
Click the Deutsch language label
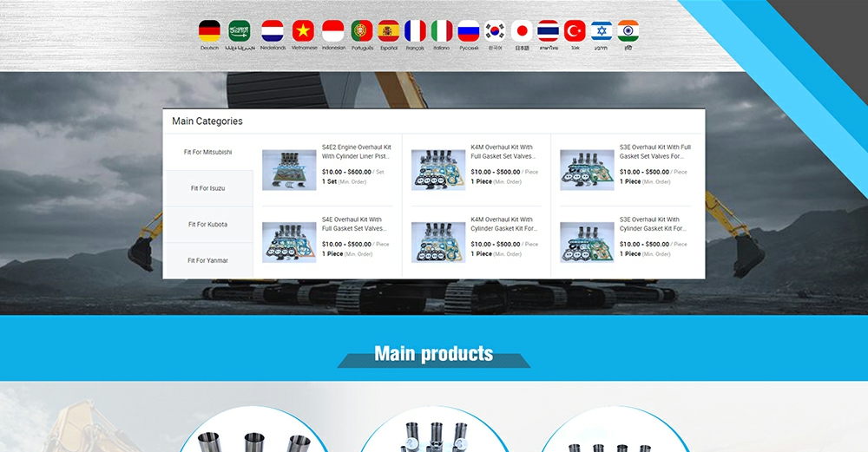(x=209, y=48)
